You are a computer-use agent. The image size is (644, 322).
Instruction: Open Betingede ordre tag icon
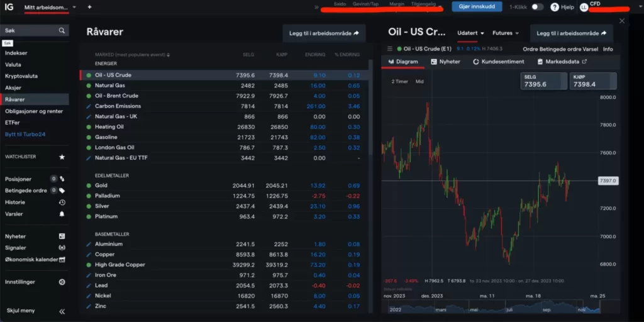62,191
